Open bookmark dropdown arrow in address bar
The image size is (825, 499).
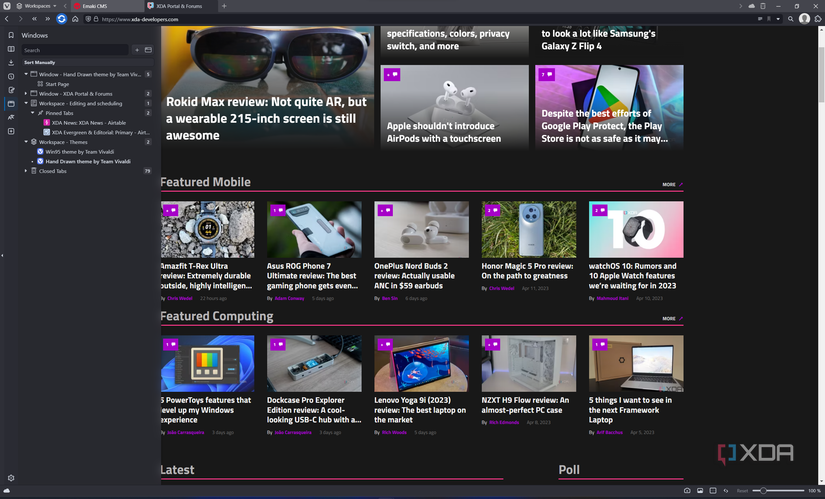coord(778,19)
